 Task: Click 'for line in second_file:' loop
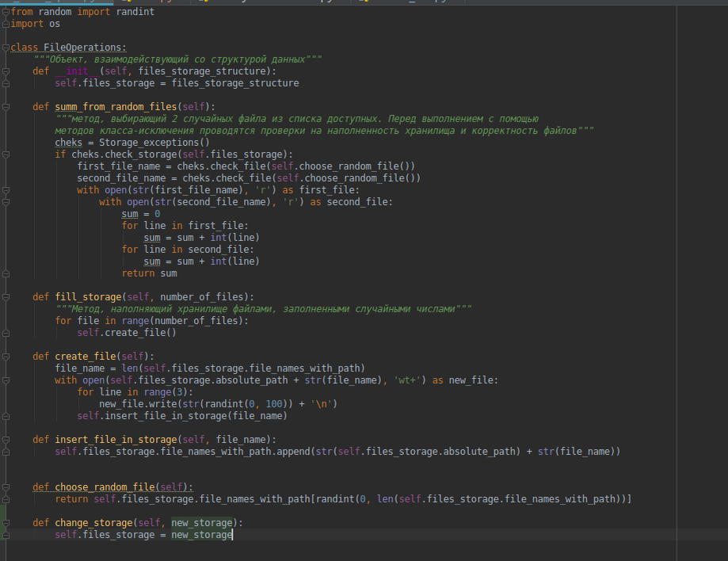pyautogui.click(x=188, y=250)
